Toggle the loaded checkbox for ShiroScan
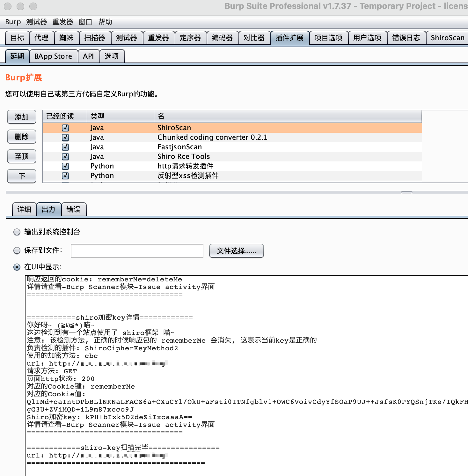This screenshot has width=468, height=476. (65, 128)
